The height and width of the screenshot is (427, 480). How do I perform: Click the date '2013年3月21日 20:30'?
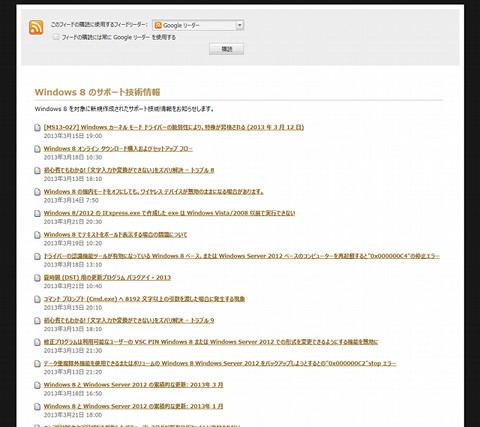[x=73, y=222]
